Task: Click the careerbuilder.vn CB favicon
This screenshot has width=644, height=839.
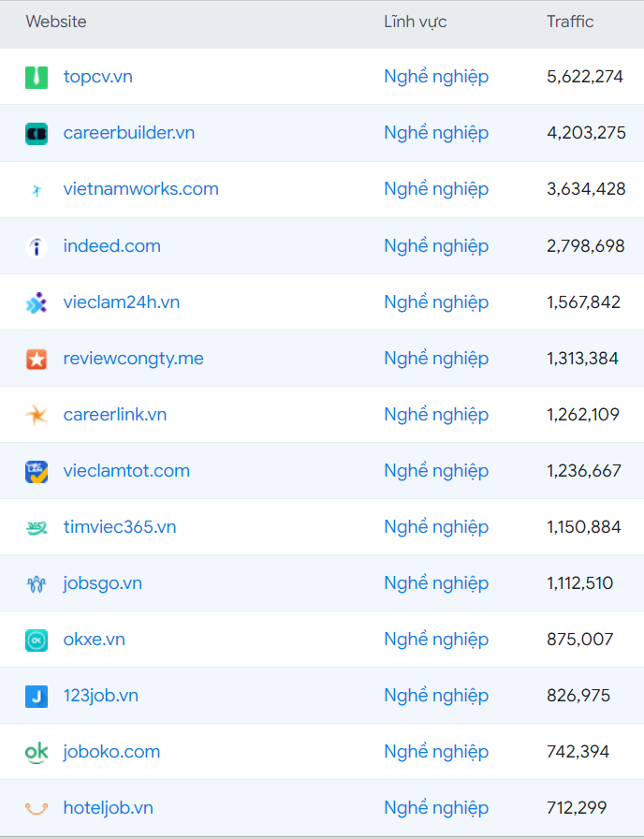Action: coord(37,133)
